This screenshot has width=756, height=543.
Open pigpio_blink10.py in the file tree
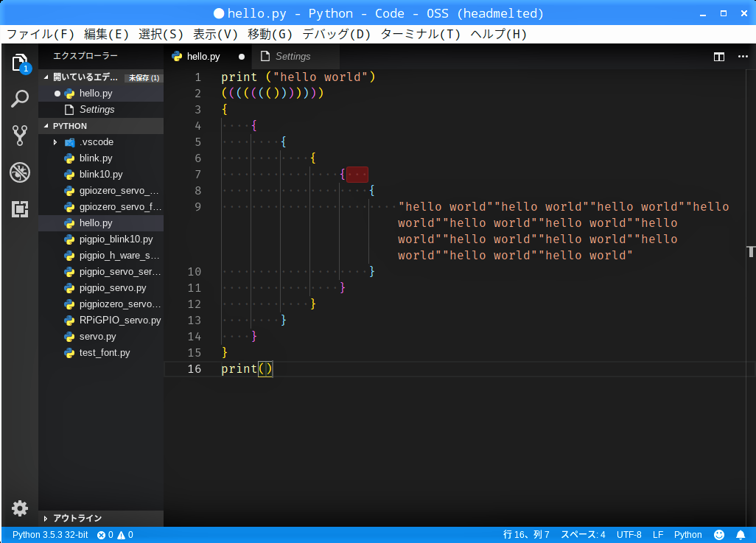101,239
